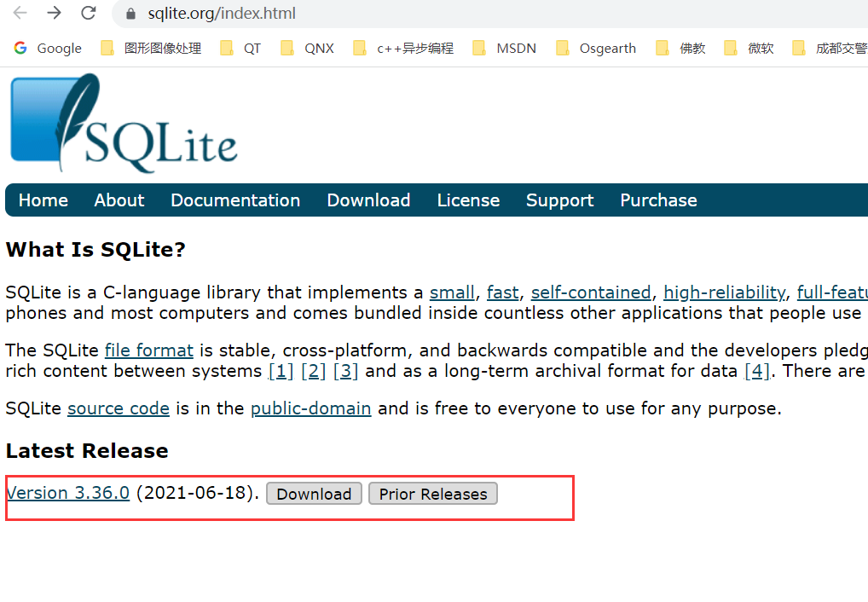This screenshot has width=868, height=602.
Task: Open the 'public-domain' link
Action: pos(310,408)
